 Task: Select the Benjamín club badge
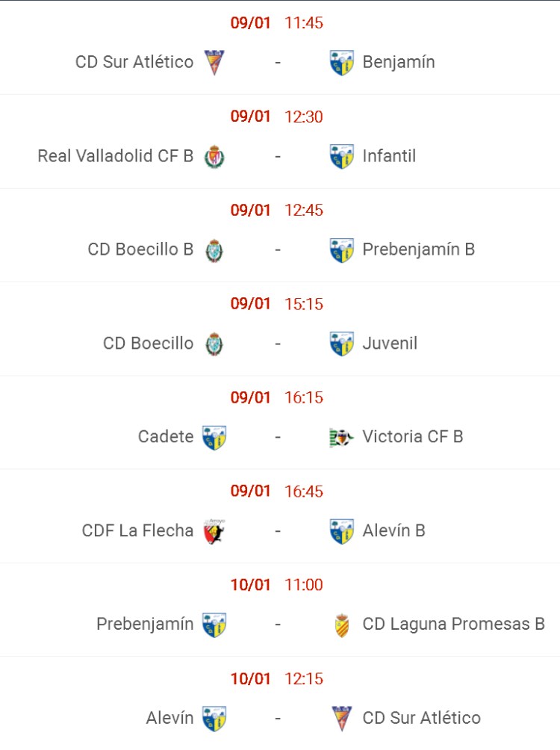point(340,61)
